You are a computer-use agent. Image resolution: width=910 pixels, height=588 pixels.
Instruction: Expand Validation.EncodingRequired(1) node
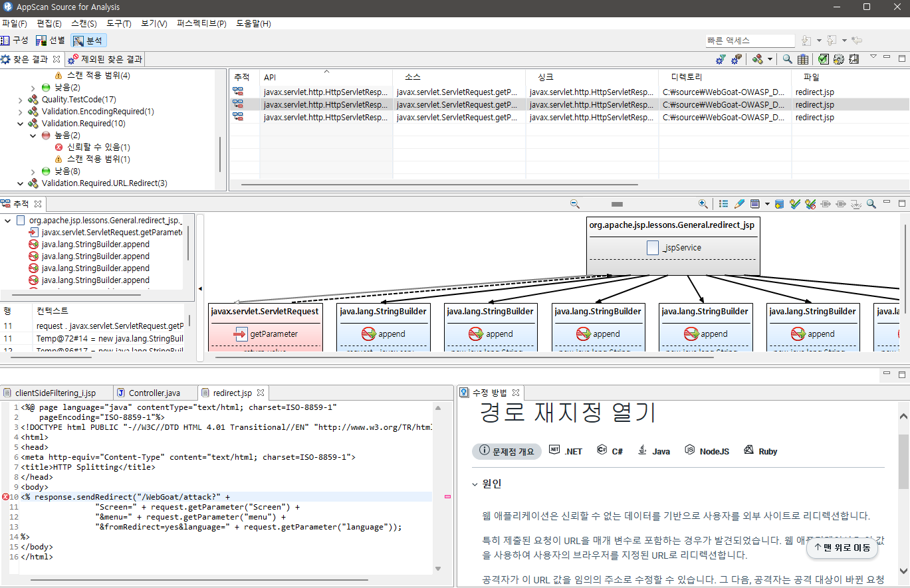[21, 112]
